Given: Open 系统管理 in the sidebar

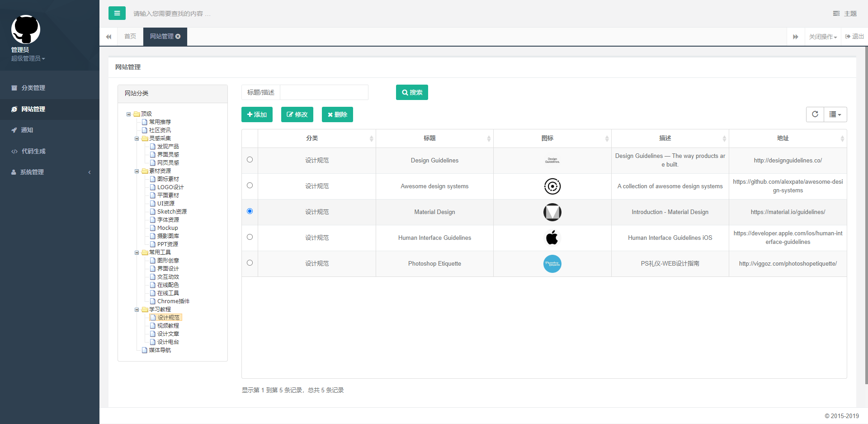Looking at the screenshot, I should click(x=50, y=172).
